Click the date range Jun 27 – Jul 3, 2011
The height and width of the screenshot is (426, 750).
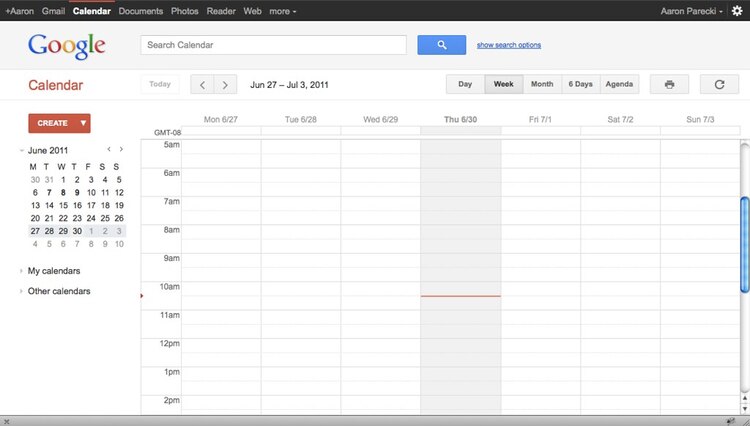289,85
